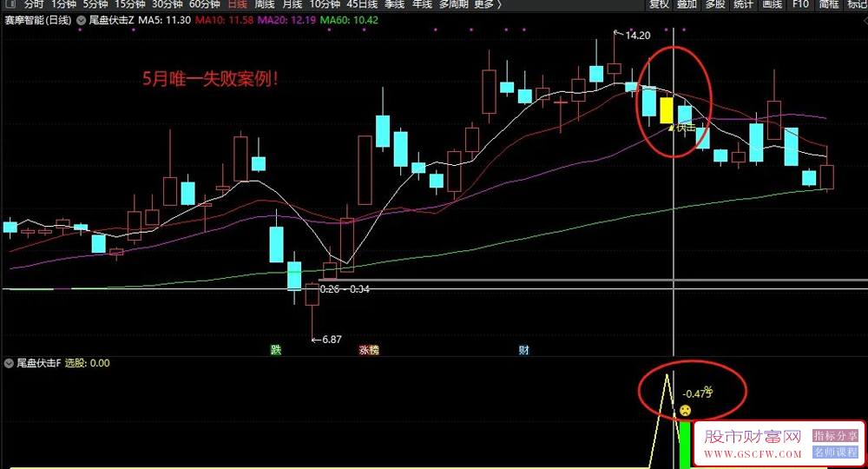Click the -0.47% return label
The height and width of the screenshot is (469, 868).
(698, 393)
